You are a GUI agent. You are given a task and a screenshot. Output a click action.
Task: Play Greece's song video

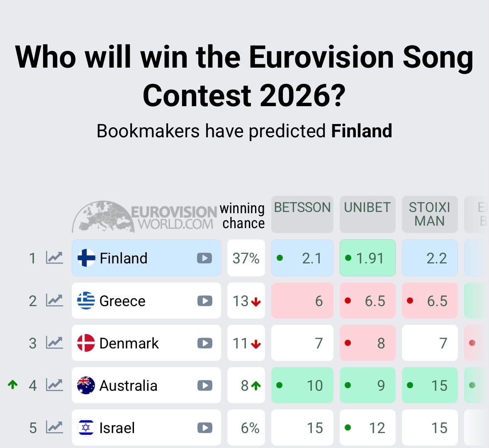coord(204,301)
